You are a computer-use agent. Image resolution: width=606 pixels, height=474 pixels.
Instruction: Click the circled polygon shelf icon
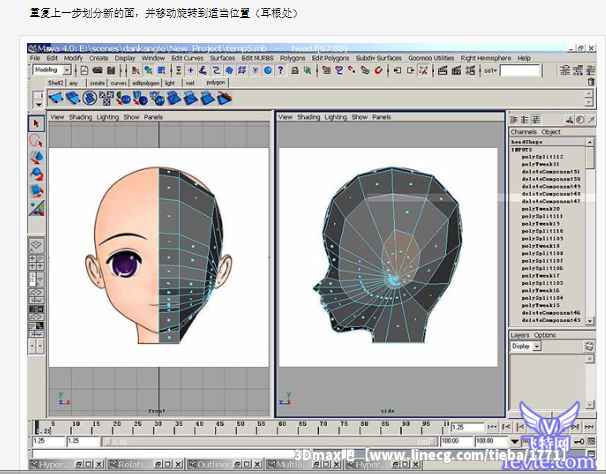point(90,99)
